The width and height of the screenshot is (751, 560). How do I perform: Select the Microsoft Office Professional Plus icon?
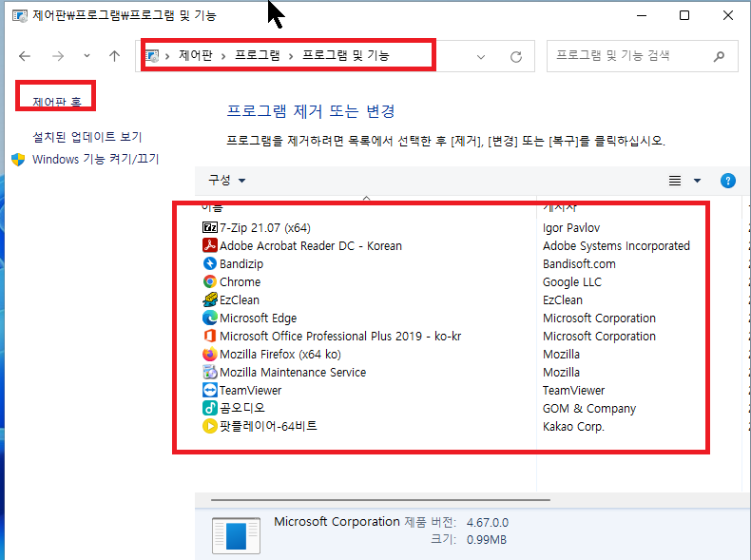point(210,336)
